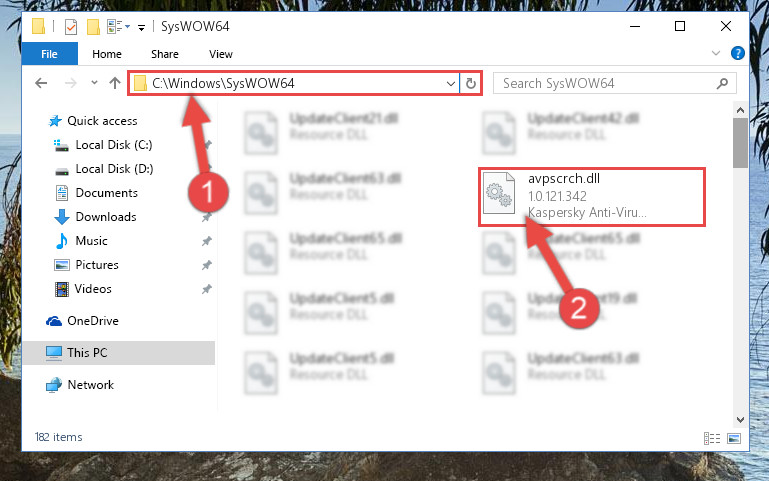Viewport: 769px width, 481px height.
Task: Unpin Music from Quick access pin
Action: pos(206,241)
